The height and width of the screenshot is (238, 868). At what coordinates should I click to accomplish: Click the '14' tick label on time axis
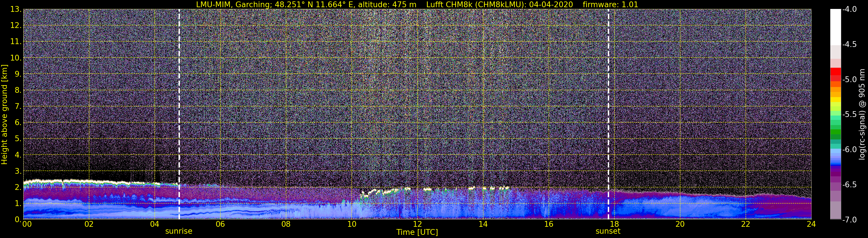pyautogui.click(x=483, y=224)
